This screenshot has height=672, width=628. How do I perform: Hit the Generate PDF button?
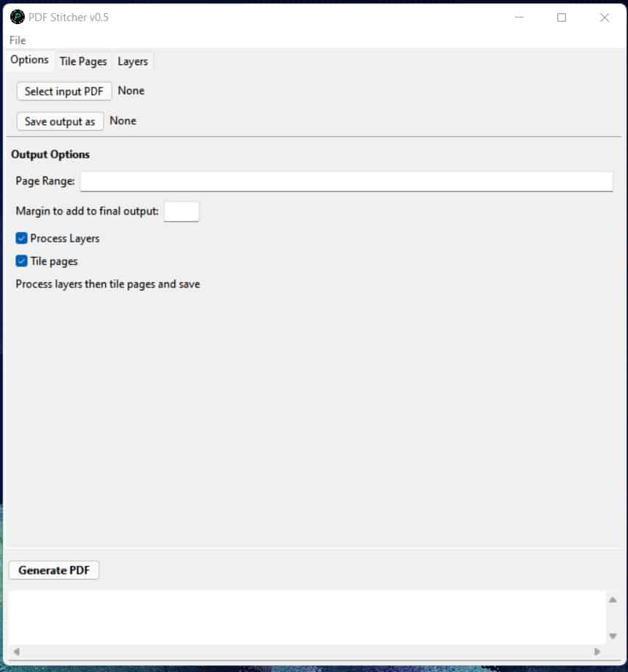coord(54,571)
